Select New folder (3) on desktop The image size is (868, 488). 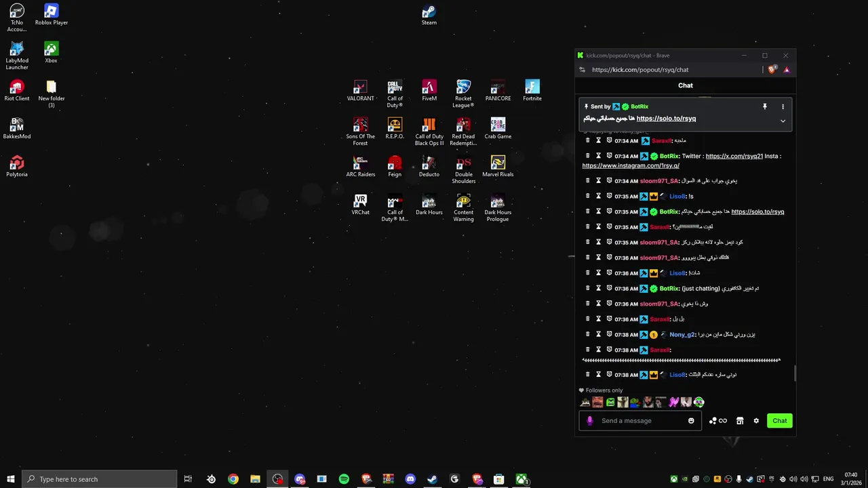52,94
